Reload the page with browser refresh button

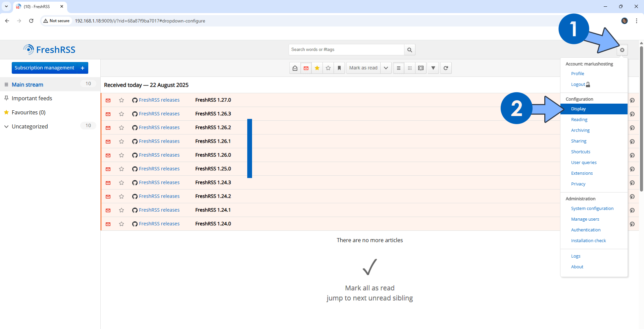[x=31, y=21]
